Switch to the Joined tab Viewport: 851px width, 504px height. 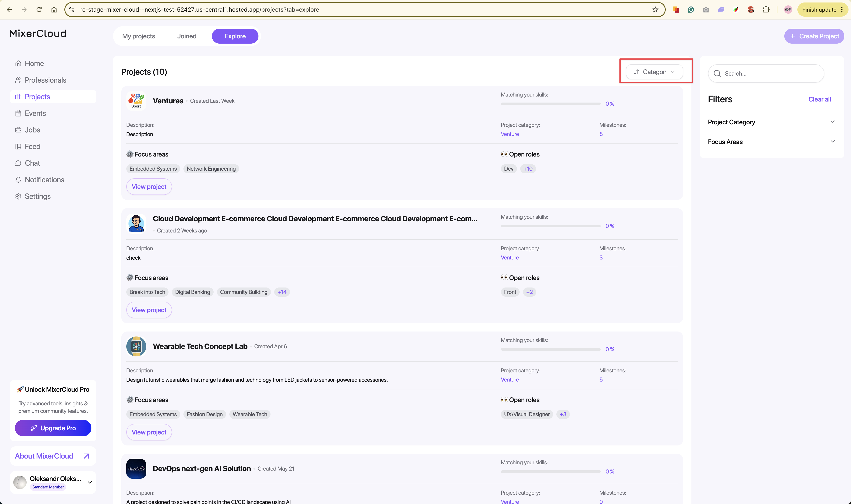[x=187, y=36]
